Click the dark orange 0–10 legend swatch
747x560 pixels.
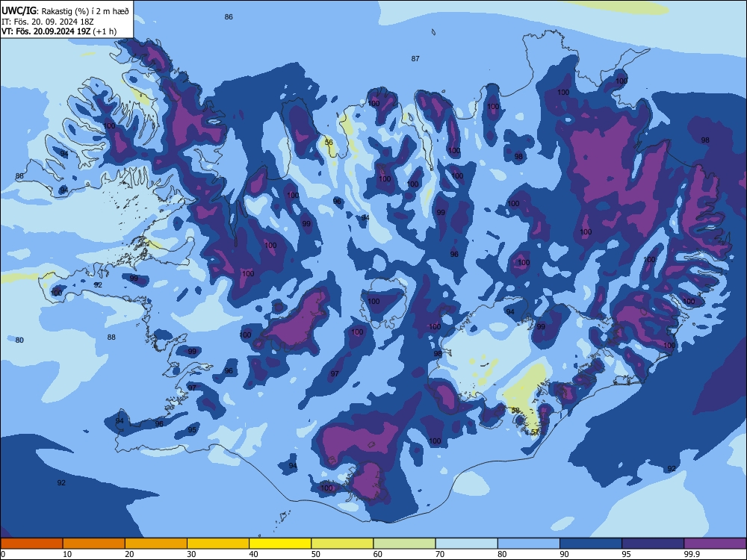coord(31,544)
